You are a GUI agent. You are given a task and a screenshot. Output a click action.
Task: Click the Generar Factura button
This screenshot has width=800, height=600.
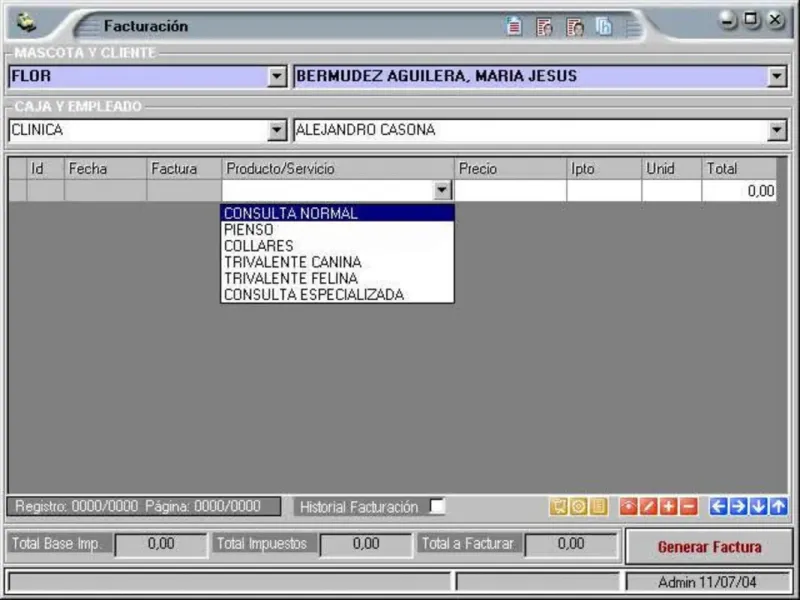point(709,547)
